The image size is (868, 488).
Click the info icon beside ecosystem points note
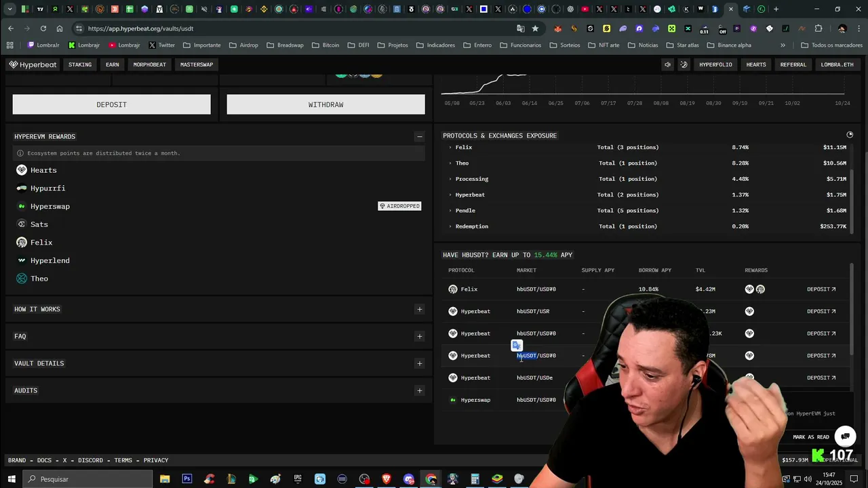point(20,153)
